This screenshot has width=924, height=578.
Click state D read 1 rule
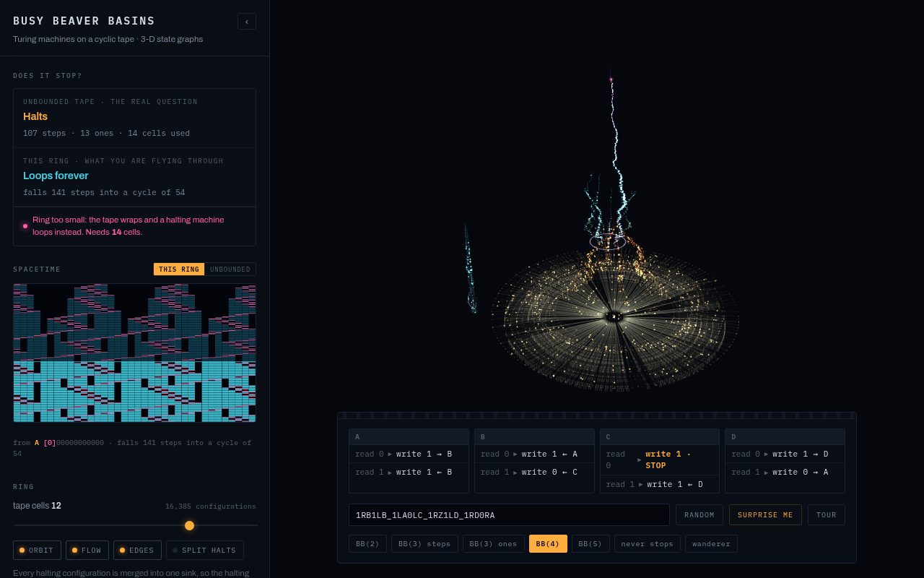click(x=785, y=472)
